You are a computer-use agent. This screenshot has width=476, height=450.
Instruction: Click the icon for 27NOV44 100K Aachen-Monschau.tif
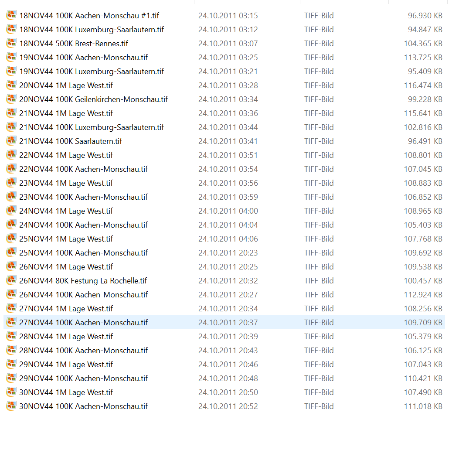click(x=11, y=323)
